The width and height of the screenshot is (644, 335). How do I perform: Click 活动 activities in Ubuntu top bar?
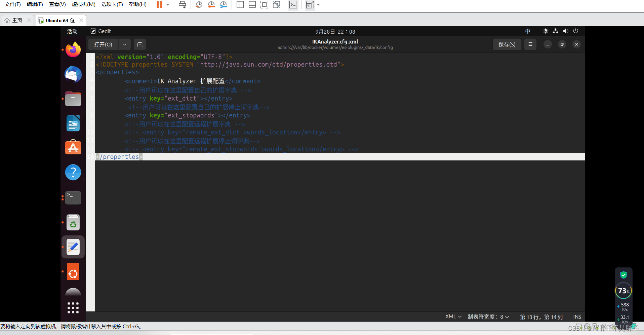(x=72, y=31)
